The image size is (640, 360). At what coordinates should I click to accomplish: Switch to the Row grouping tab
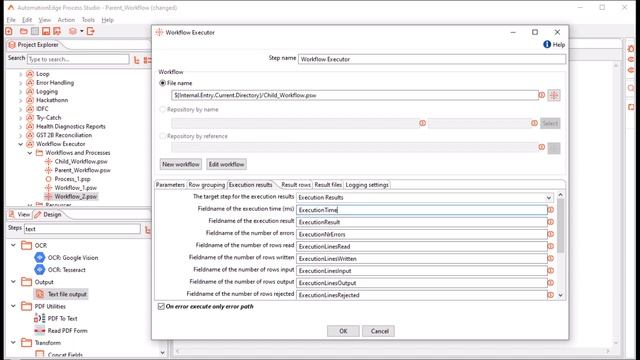click(x=207, y=185)
